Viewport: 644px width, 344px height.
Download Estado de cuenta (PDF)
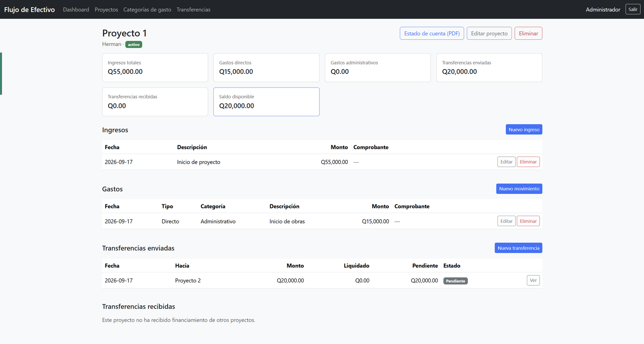[432, 33]
